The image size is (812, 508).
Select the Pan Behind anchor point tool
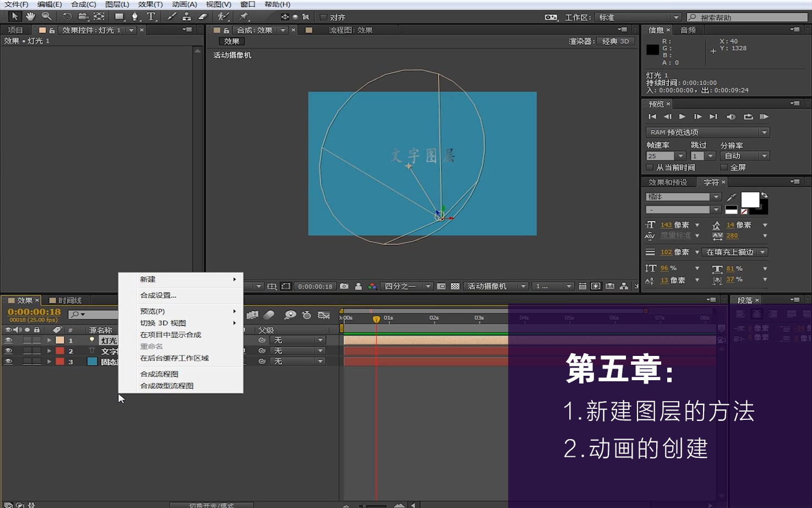tap(99, 17)
